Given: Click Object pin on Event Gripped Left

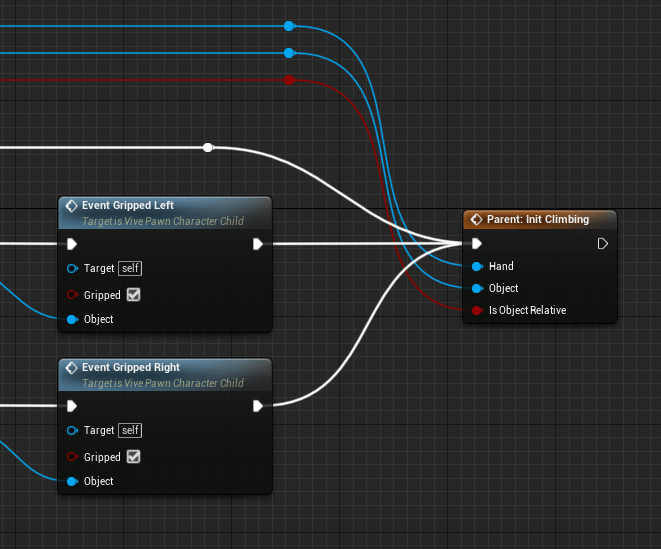Looking at the screenshot, I should click(72, 319).
